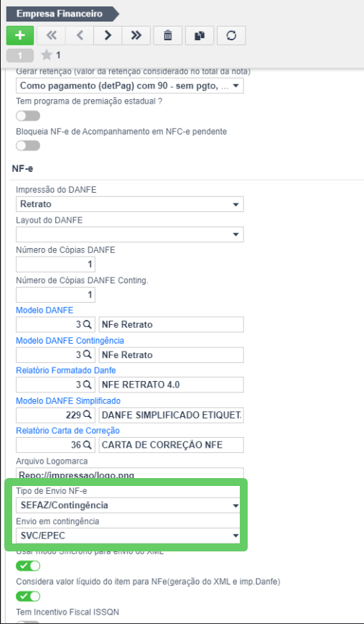Screen dimensions: 364x624
Task: Open the Modelo DANFE Contingência link
Action: point(70,340)
